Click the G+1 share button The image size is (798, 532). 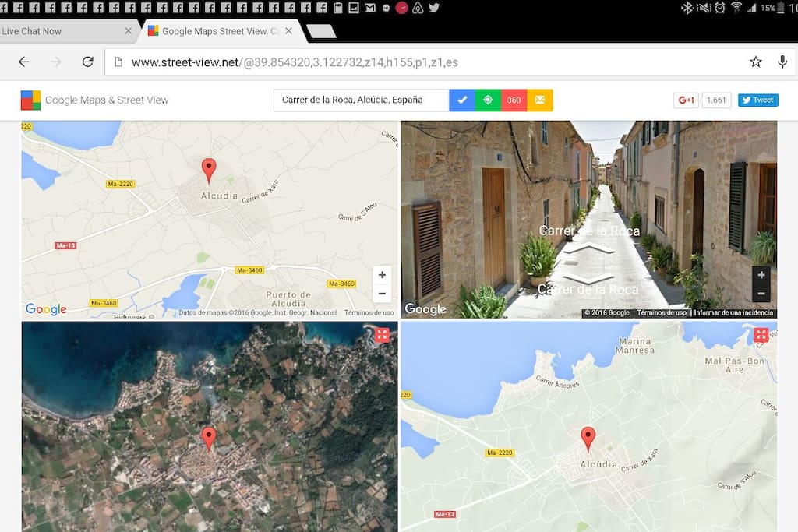pyautogui.click(x=686, y=100)
